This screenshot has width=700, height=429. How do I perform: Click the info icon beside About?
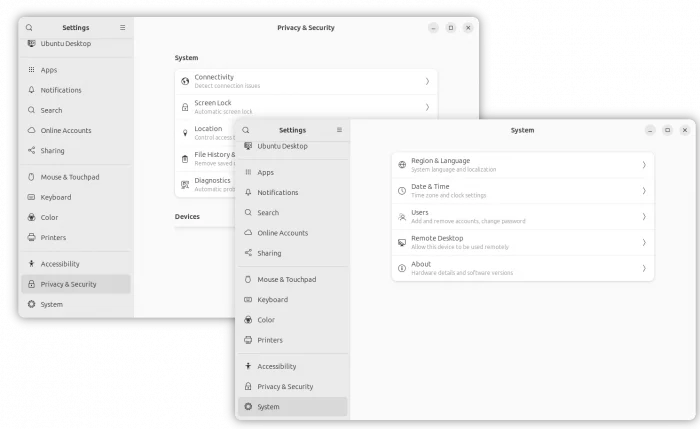coord(402,268)
